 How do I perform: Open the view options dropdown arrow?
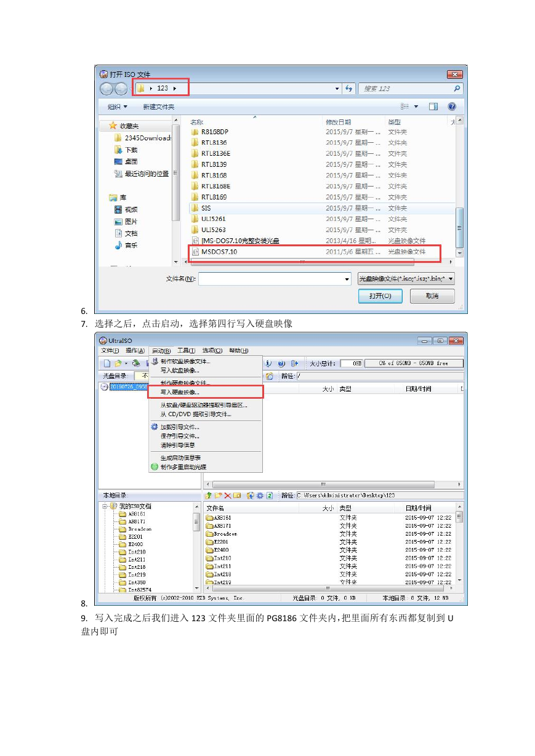pos(416,107)
